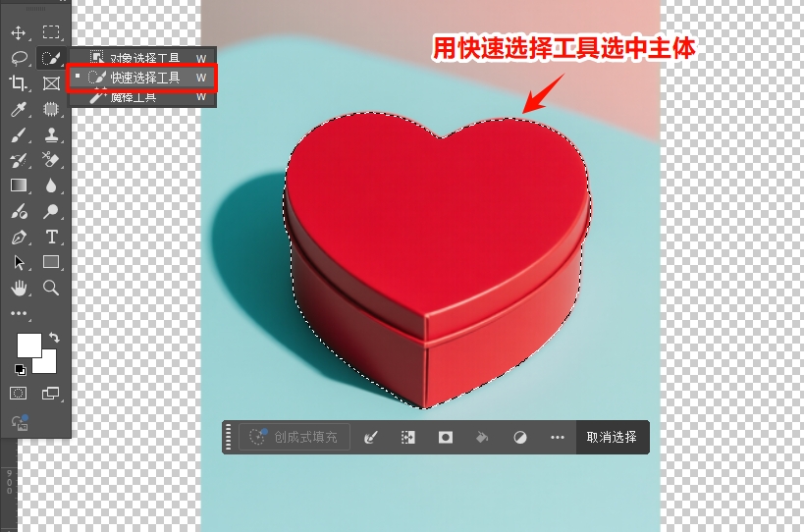Image resolution: width=804 pixels, height=532 pixels.
Task: Open the foreground color swatch
Action: click(x=29, y=346)
